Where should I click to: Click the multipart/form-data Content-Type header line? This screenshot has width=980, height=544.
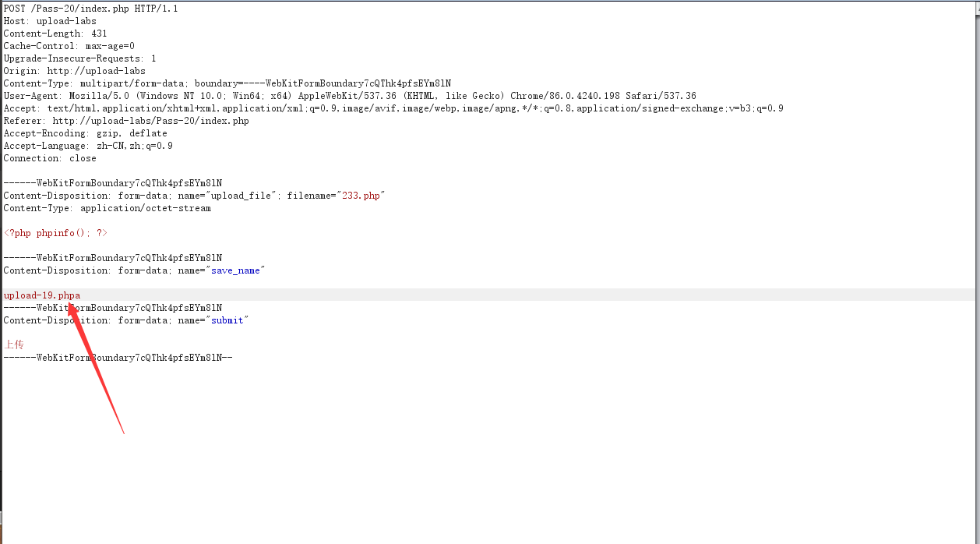click(227, 83)
